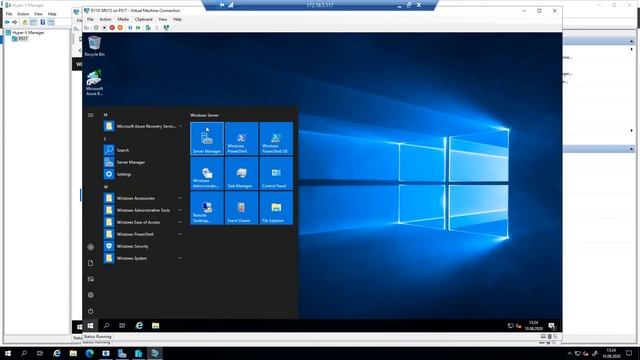Viewport: 640px width, 360px height.
Task: Open File Explorer from the VM taskbar
Action: (156, 325)
